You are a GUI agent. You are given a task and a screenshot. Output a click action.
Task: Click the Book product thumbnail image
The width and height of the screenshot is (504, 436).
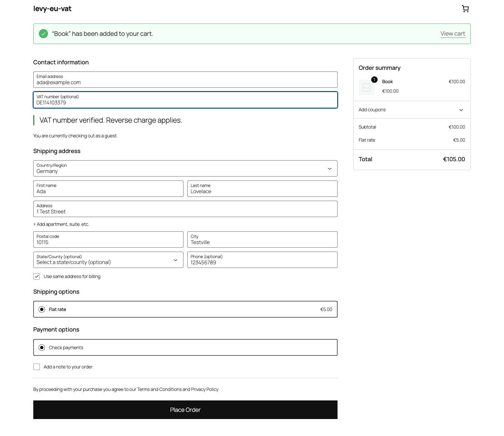coord(367,87)
